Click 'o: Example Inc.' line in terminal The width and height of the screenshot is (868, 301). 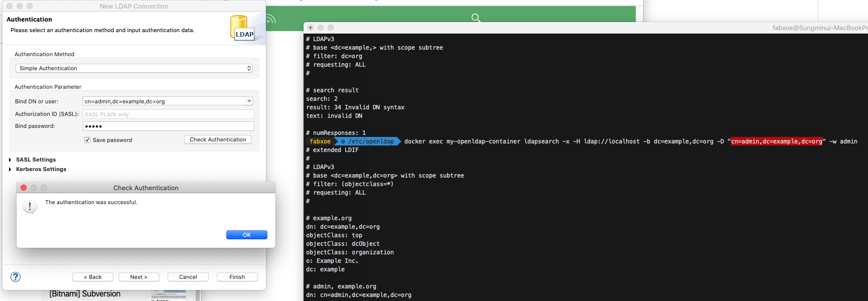332,261
